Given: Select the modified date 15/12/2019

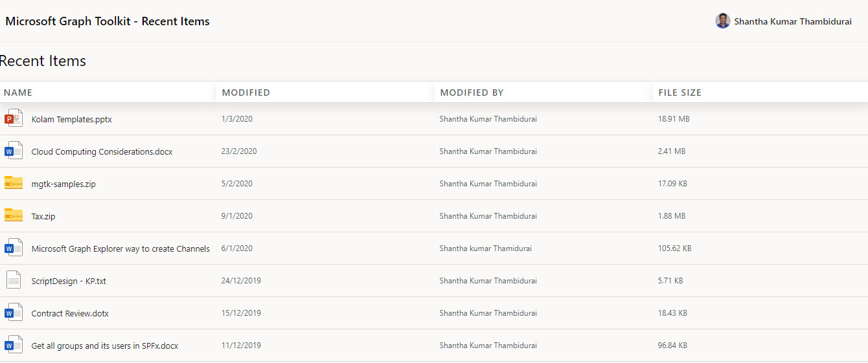Looking at the screenshot, I should (x=241, y=313).
